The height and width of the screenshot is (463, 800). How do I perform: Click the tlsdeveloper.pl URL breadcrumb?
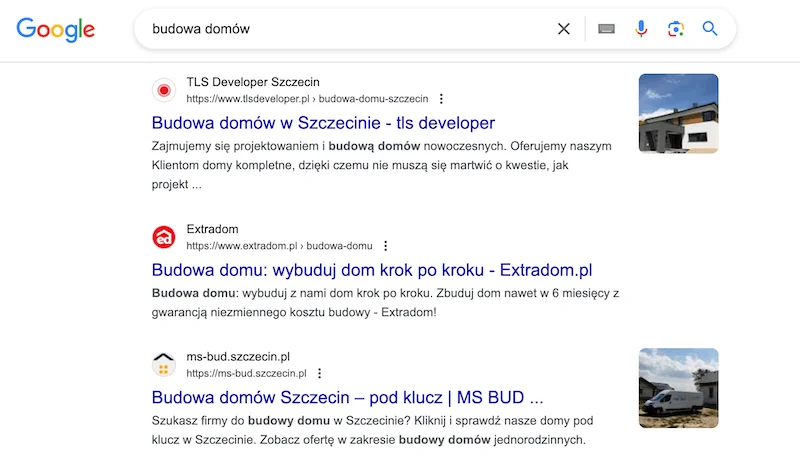(x=307, y=99)
